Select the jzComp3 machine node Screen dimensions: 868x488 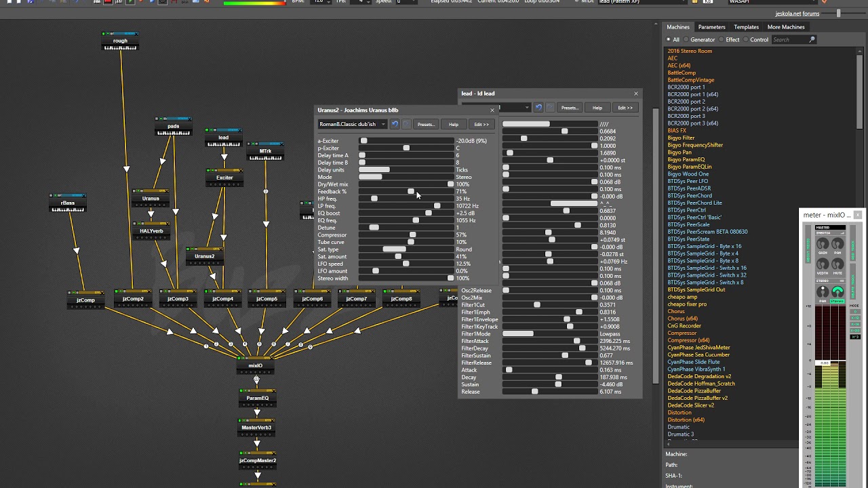point(178,299)
